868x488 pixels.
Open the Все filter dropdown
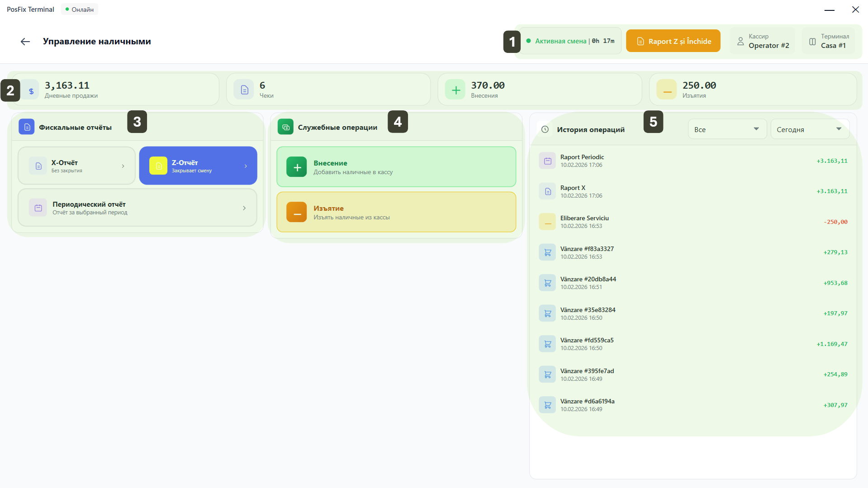(727, 129)
